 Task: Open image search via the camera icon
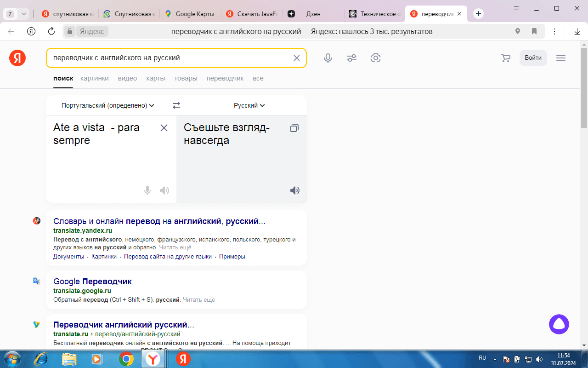pos(376,58)
